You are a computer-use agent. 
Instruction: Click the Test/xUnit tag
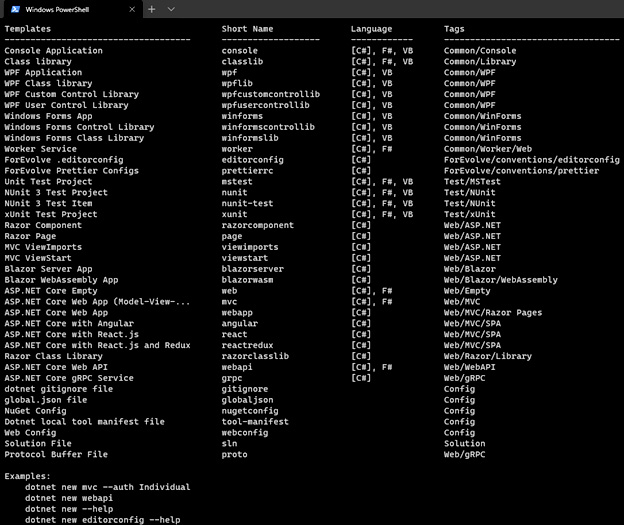470,214
